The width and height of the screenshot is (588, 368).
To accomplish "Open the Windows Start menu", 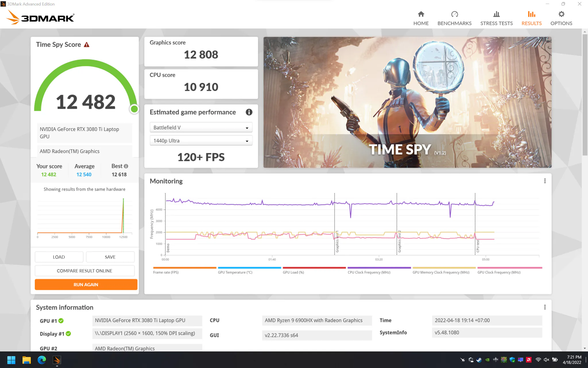I will point(11,360).
